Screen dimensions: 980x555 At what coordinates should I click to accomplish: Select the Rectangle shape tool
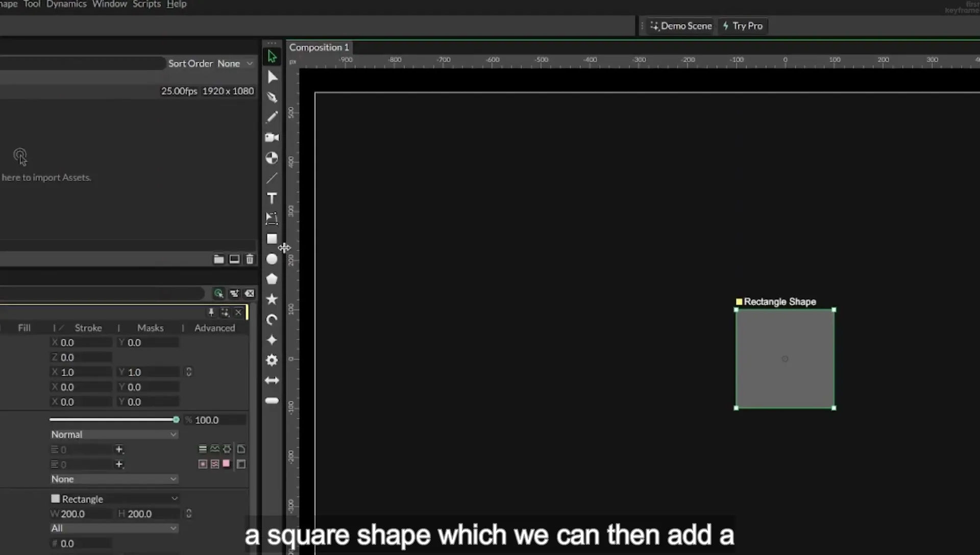(x=272, y=239)
